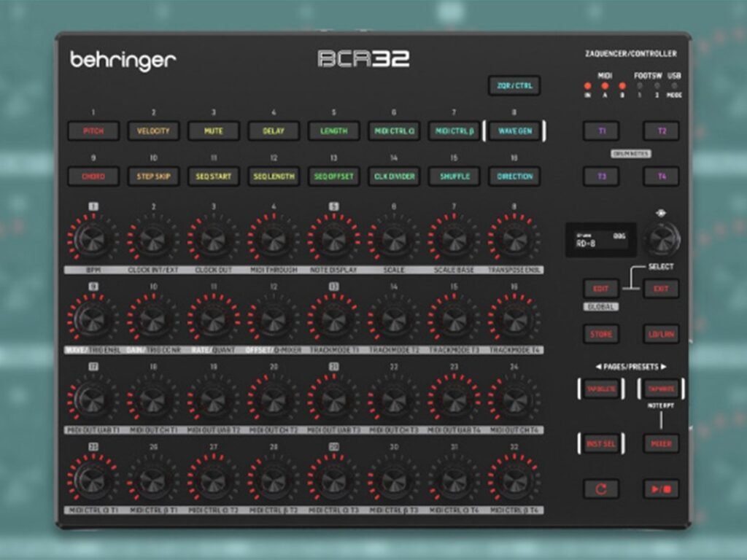Image resolution: width=747 pixels, height=560 pixels.
Task: Click the BPM knob 1
Action: (93, 238)
